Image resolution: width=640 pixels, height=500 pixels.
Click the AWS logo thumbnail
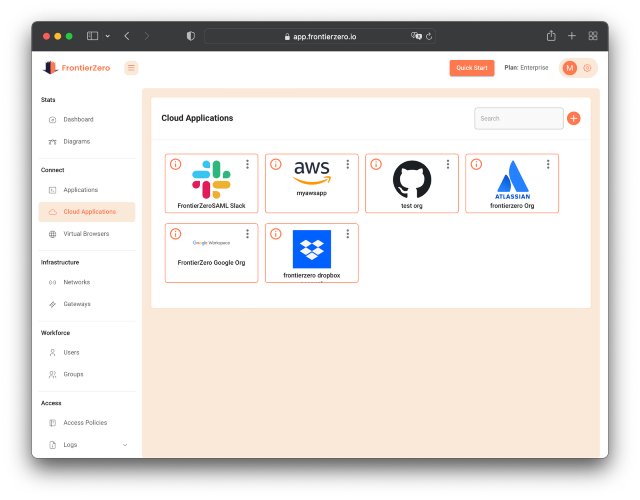pyautogui.click(x=312, y=173)
